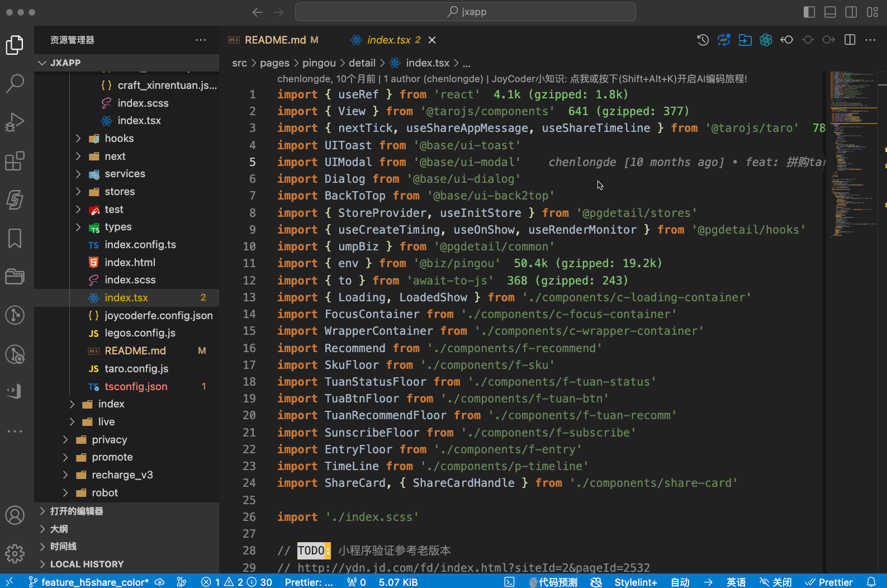Screen dimensions: 887x588
Task: Click breadcrumb item src
Action: 239,63
